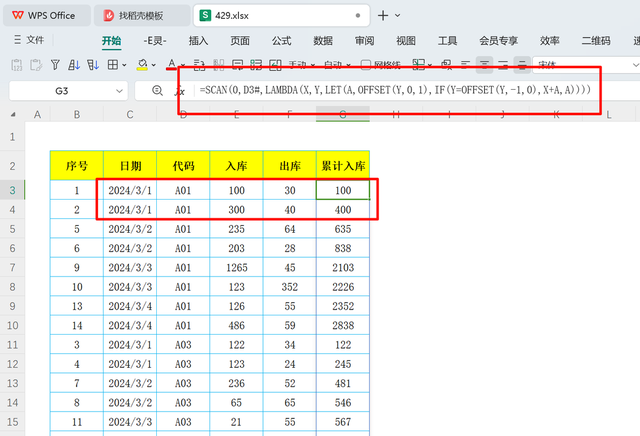Click the wrap text icon
Image resolution: width=640 pixels, height=436 pixels.
pyautogui.click(x=199, y=65)
